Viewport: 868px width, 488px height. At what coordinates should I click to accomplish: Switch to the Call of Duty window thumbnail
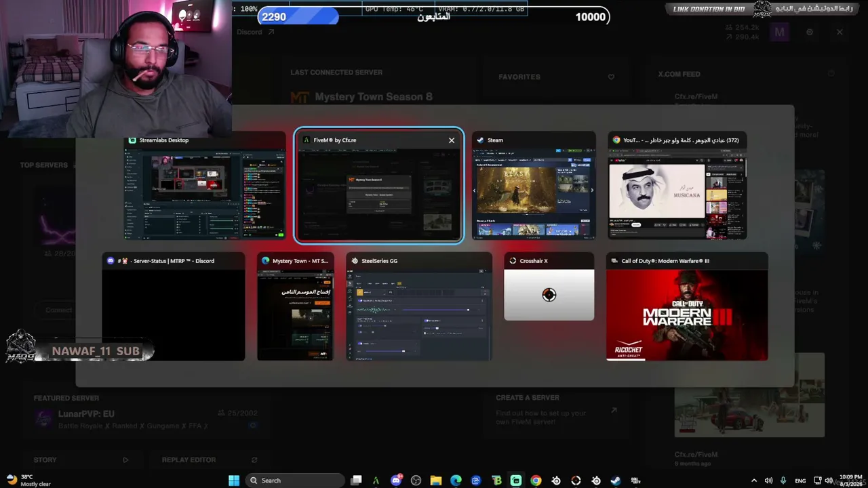687,306
